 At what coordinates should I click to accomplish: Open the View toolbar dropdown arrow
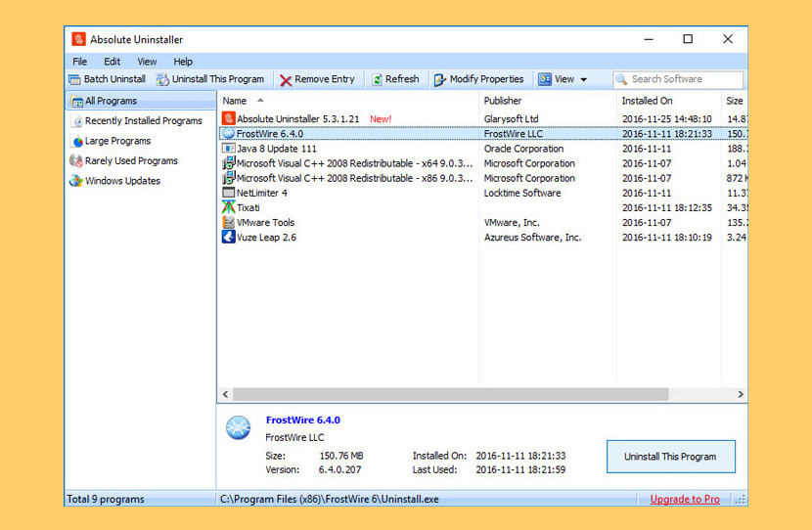click(x=584, y=80)
